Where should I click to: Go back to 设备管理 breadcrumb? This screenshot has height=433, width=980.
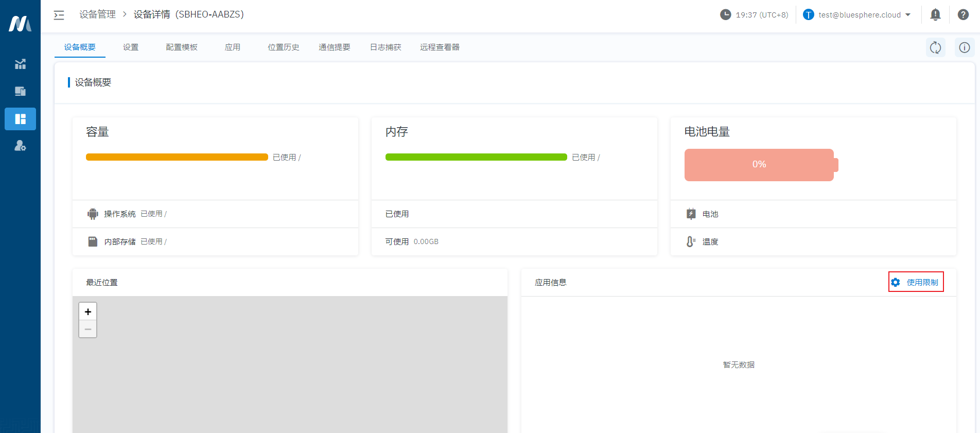click(x=97, y=14)
